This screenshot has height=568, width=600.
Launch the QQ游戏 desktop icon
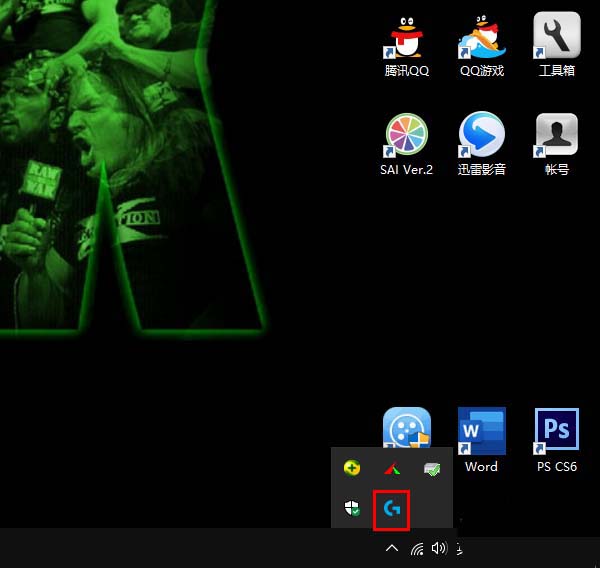pyautogui.click(x=481, y=38)
